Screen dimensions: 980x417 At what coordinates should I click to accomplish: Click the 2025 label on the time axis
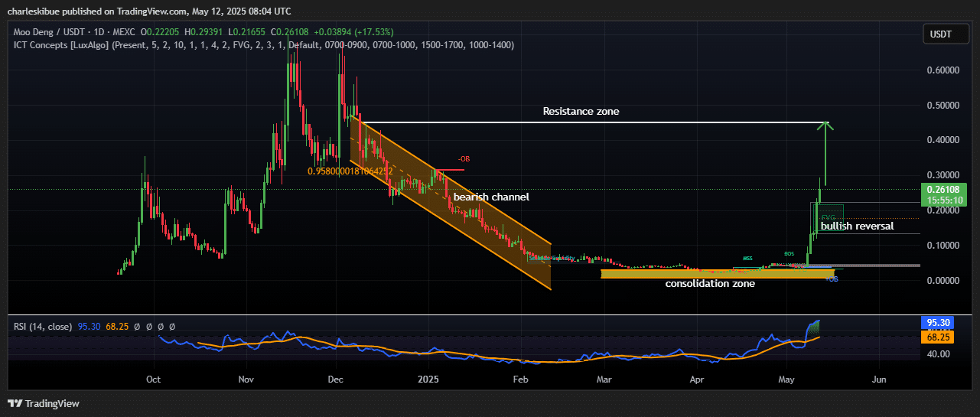click(428, 379)
